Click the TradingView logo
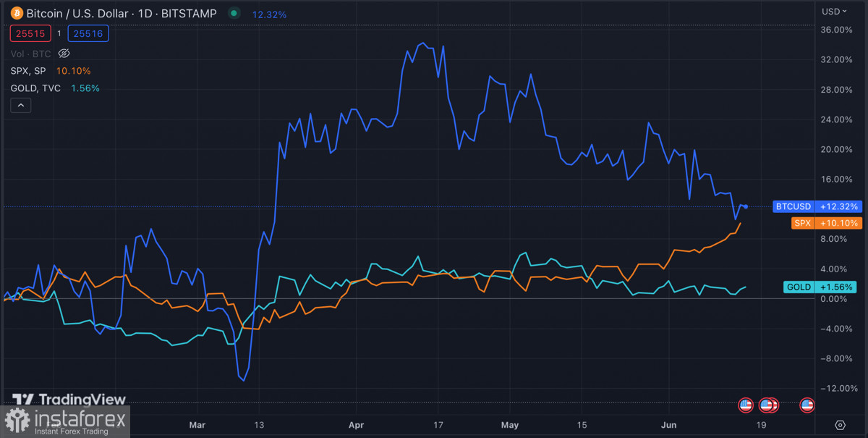Viewport: 868px width, 438px height. point(69,400)
